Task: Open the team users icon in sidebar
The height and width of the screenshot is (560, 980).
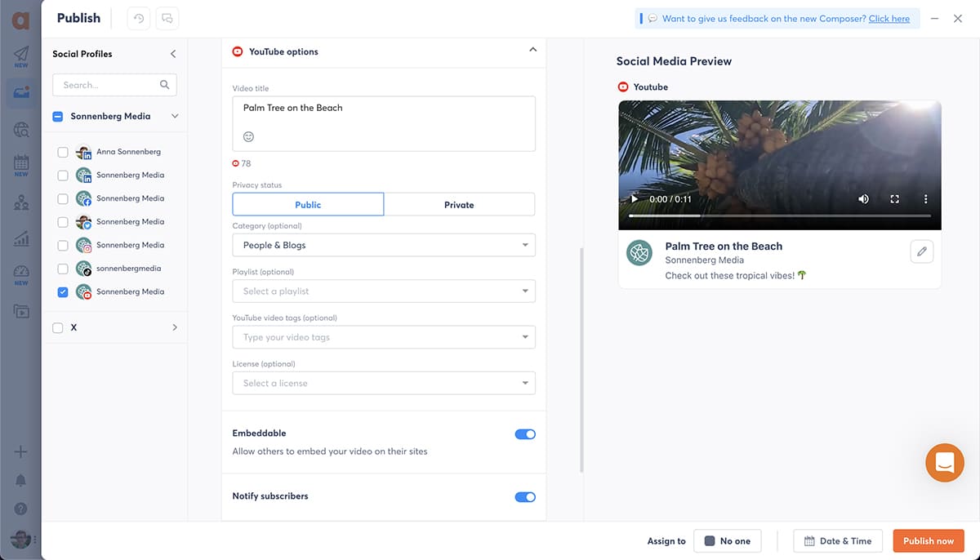Action: click(x=21, y=202)
